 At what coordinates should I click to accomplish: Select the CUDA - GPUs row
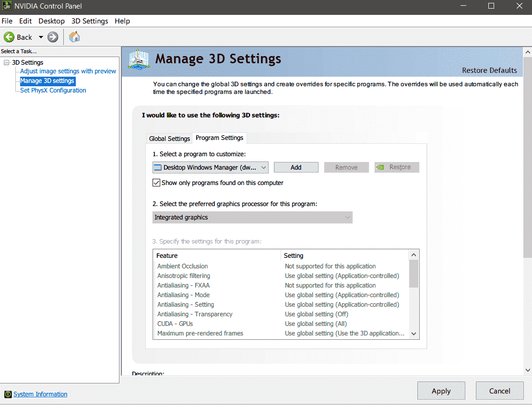click(281, 324)
